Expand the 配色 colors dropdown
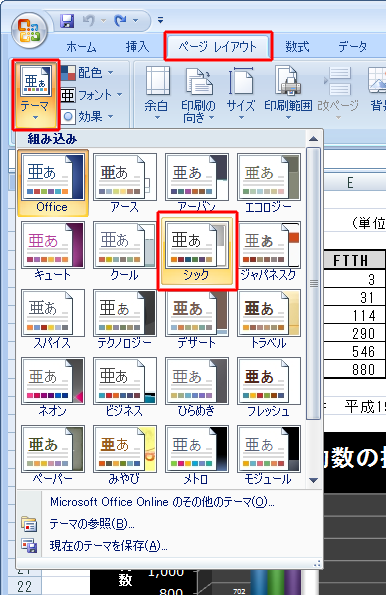This screenshot has height=595, width=386. (x=87, y=72)
